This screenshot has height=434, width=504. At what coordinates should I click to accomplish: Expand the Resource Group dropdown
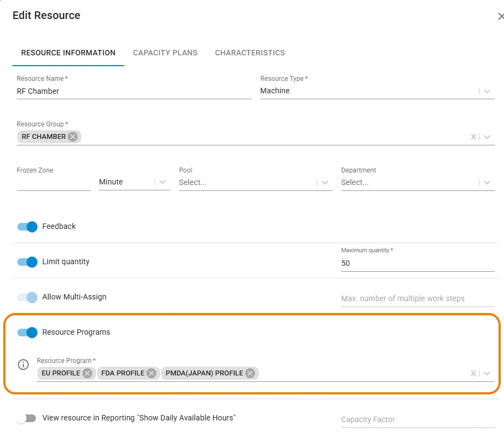click(x=487, y=137)
